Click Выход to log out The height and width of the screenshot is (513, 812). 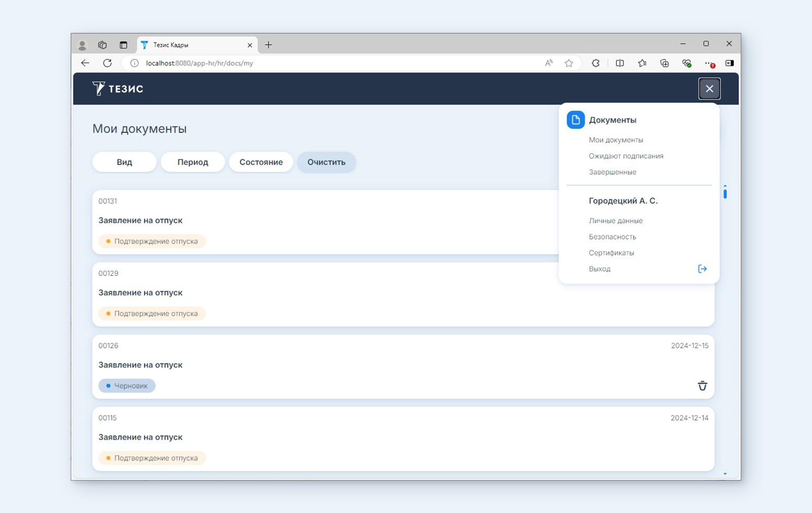[599, 269]
